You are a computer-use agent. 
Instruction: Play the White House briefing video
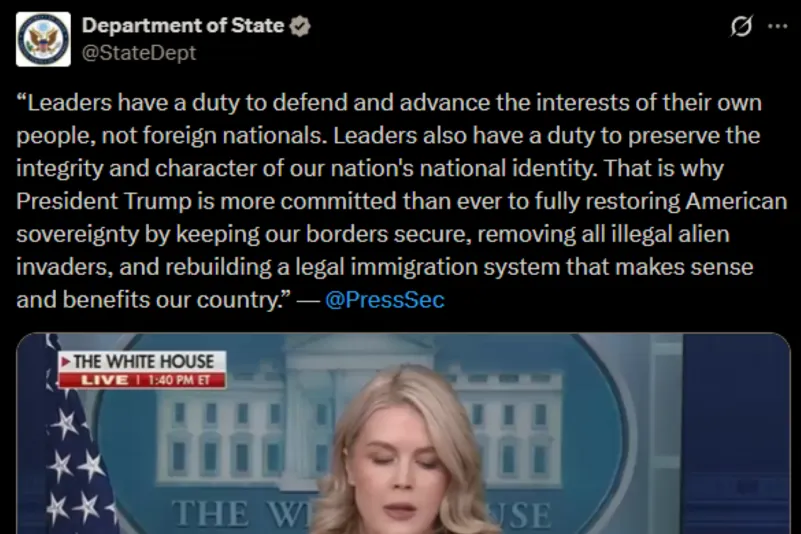tap(404, 433)
